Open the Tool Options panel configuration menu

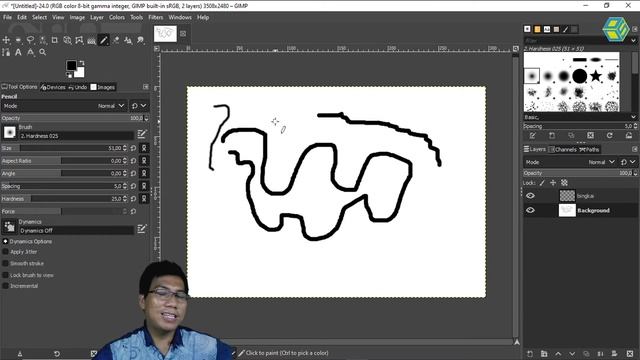click(146, 87)
